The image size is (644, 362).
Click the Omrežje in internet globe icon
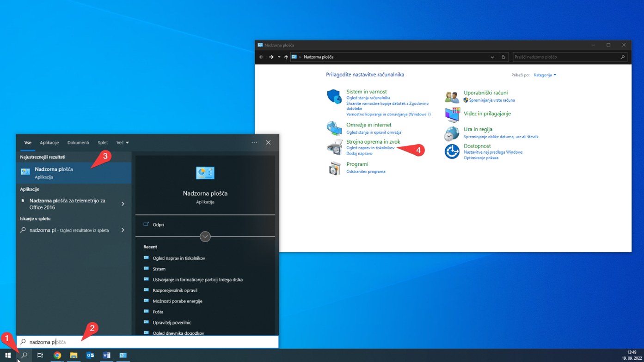pos(334,128)
